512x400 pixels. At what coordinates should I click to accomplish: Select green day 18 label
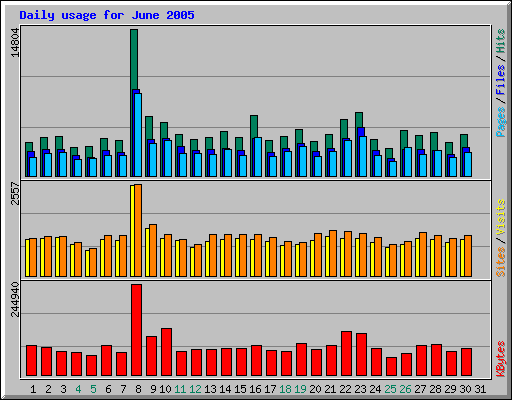pos(285,389)
